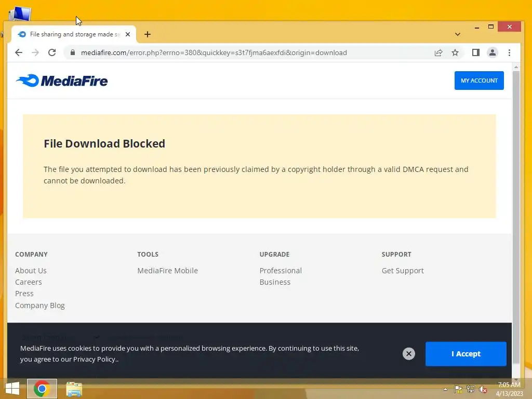Go back with the browser back arrow

[19, 52]
